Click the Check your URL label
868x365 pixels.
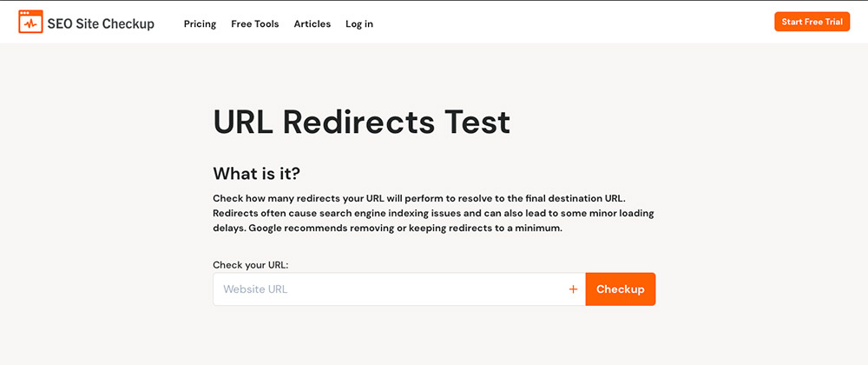tap(251, 265)
